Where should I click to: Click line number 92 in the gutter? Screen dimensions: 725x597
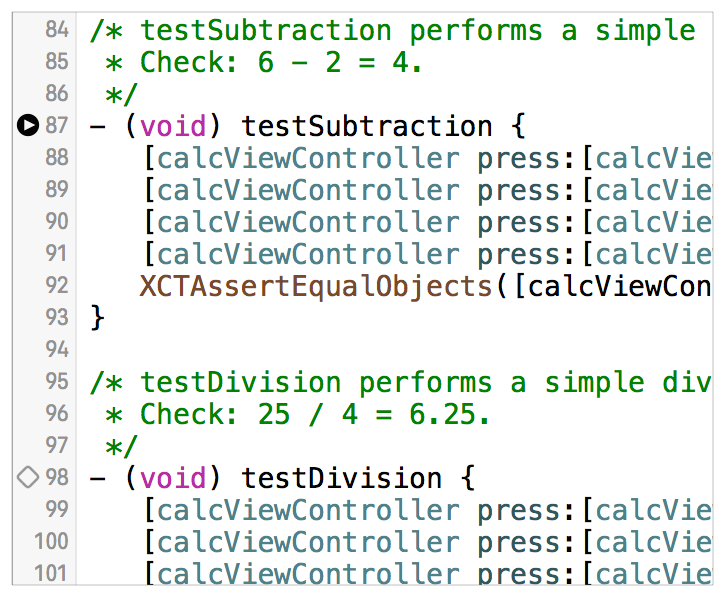[x=57, y=286]
